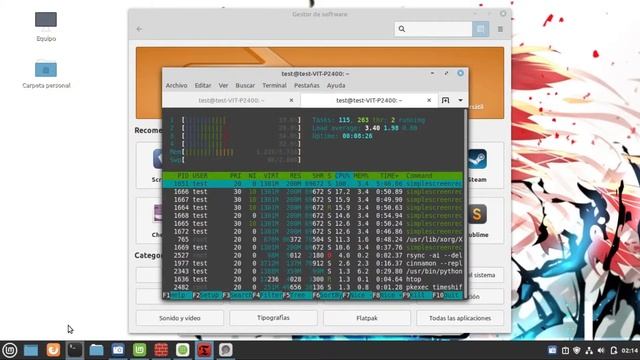
Task: Click the camera screenshot icon in taskbar
Action: coord(118,350)
